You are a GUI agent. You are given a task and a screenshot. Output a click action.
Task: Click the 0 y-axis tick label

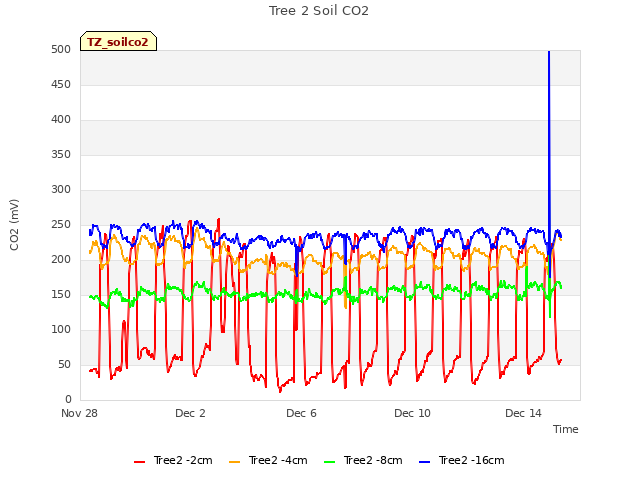point(68,400)
